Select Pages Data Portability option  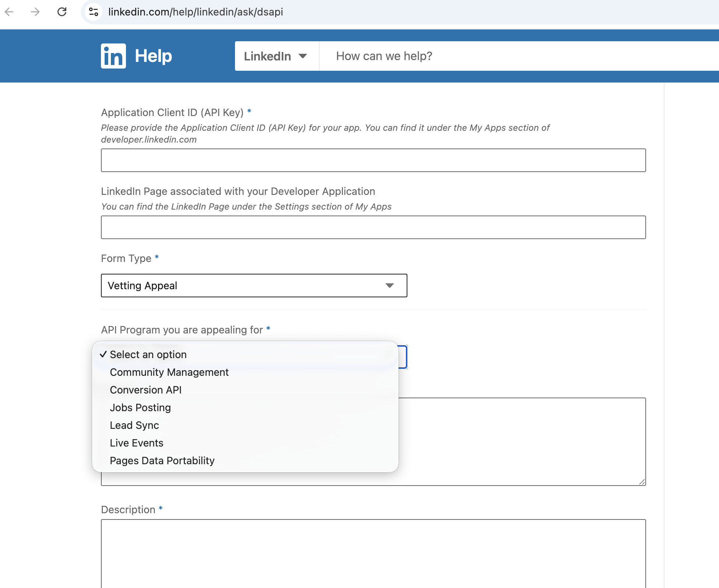point(245,461)
